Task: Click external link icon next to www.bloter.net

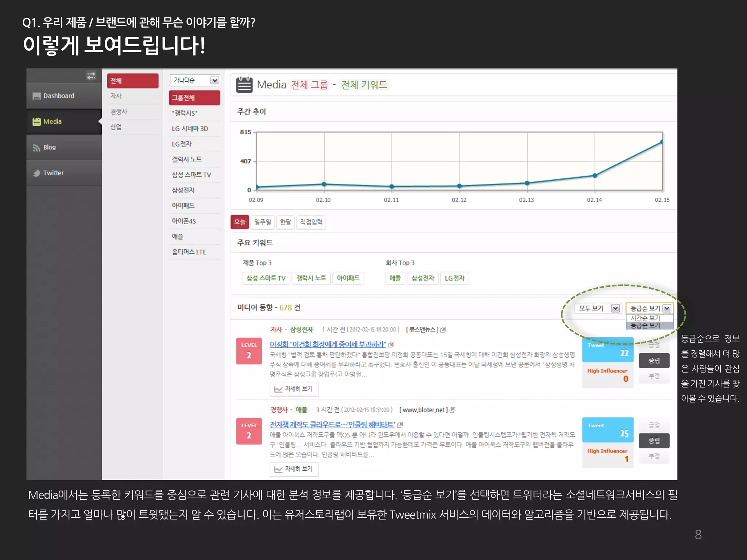Action: tap(453, 410)
